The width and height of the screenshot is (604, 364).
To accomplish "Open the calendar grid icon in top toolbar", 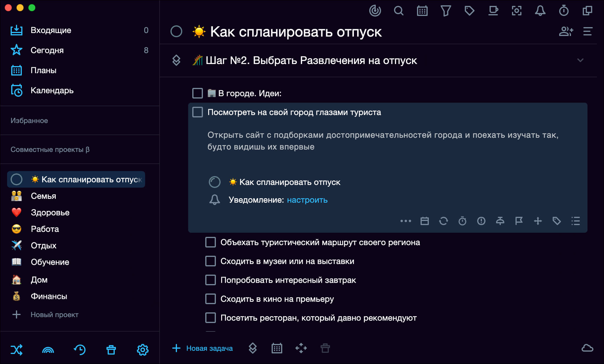I will pyautogui.click(x=422, y=11).
